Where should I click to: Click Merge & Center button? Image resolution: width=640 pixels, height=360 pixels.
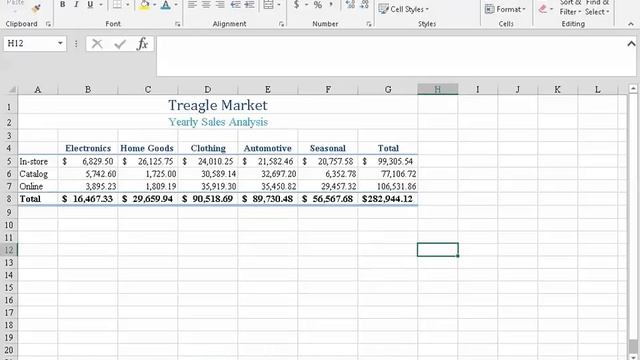coord(268,4)
